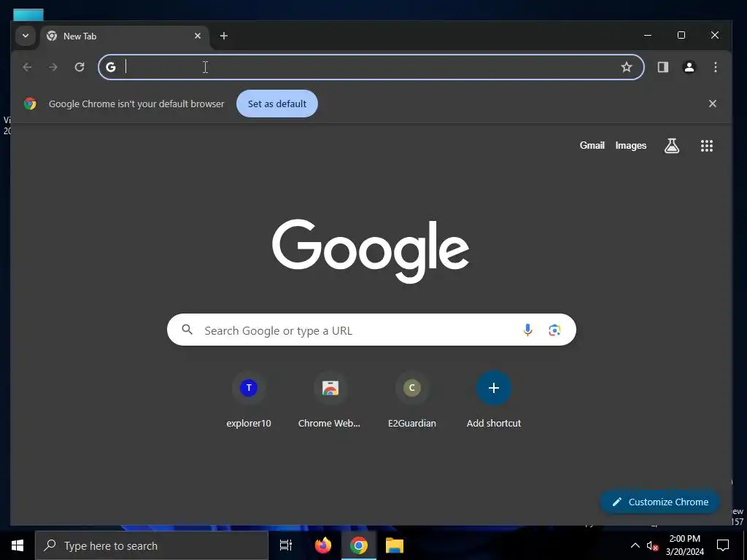Go forward with the forward arrow
This screenshot has width=747, height=560.
point(53,67)
